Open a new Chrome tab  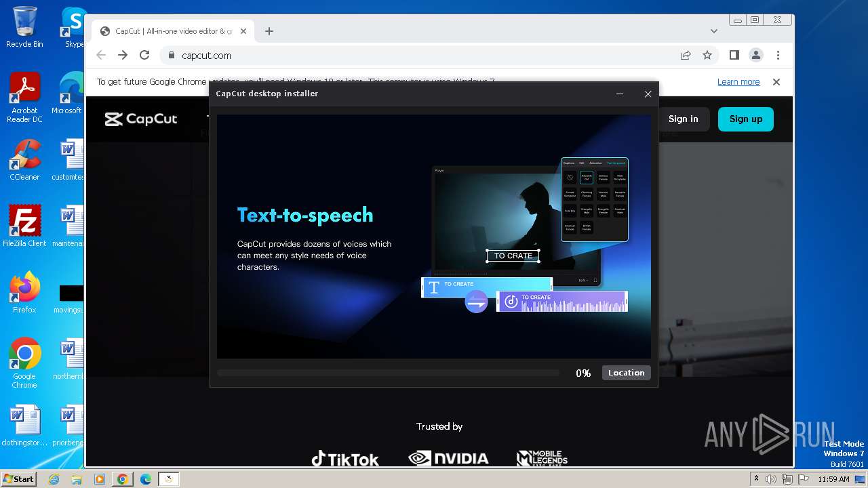coord(269,31)
